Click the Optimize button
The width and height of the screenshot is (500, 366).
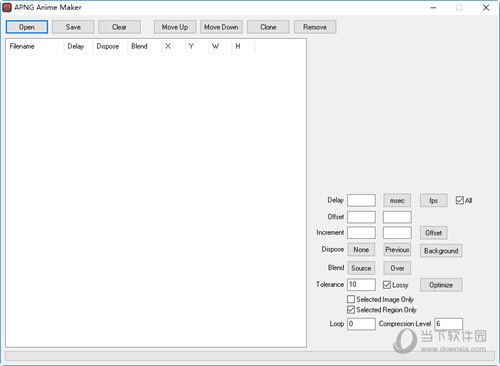click(x=441, y=285)
